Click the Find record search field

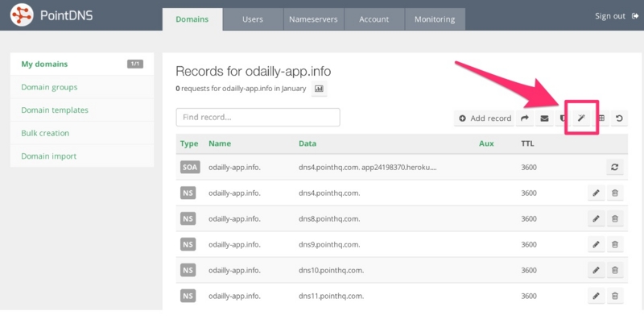tap(258, 118)
